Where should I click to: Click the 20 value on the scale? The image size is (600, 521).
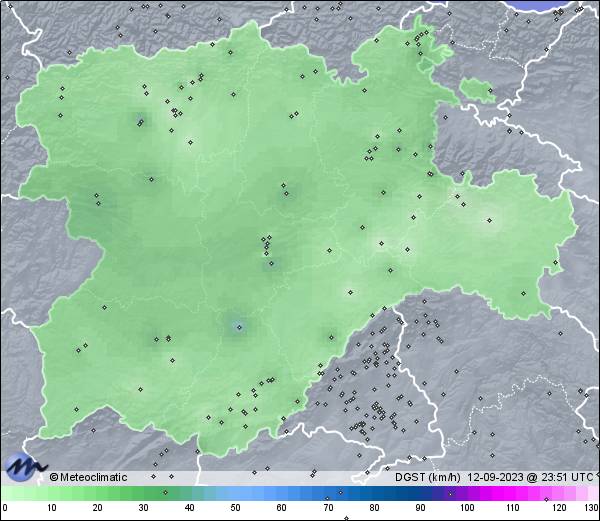click(x=98, y=508)
